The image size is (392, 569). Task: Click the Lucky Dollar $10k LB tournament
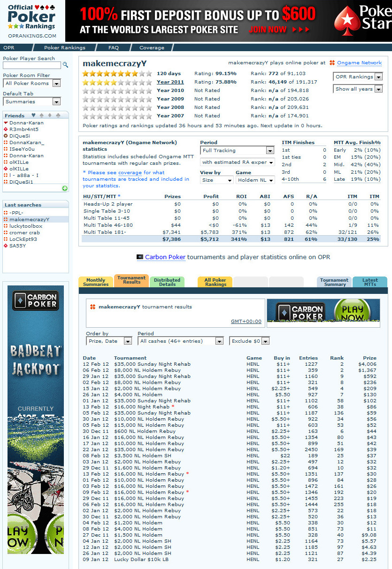point(141,559)
